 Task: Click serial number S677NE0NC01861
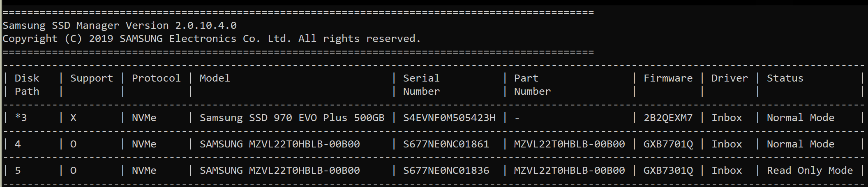pos(446,144)
